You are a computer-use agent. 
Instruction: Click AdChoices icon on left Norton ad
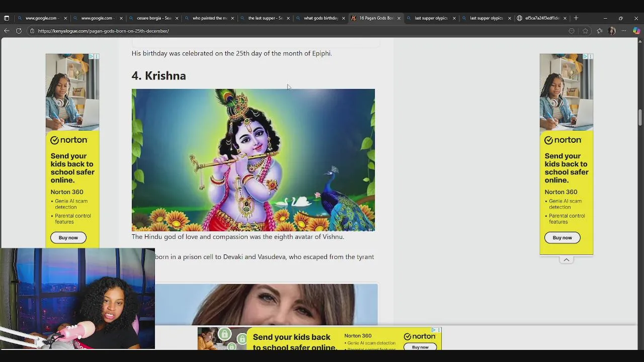click(x=92, y=56)
